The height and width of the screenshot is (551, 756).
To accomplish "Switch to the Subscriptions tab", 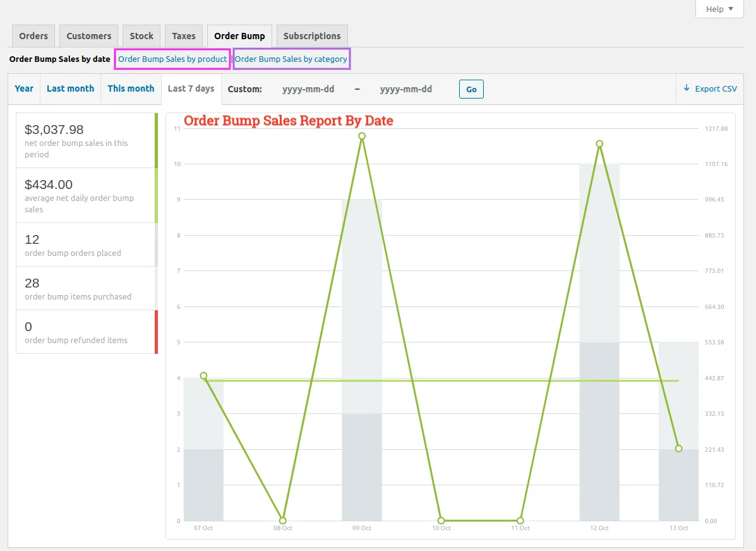I will (311, 36).
